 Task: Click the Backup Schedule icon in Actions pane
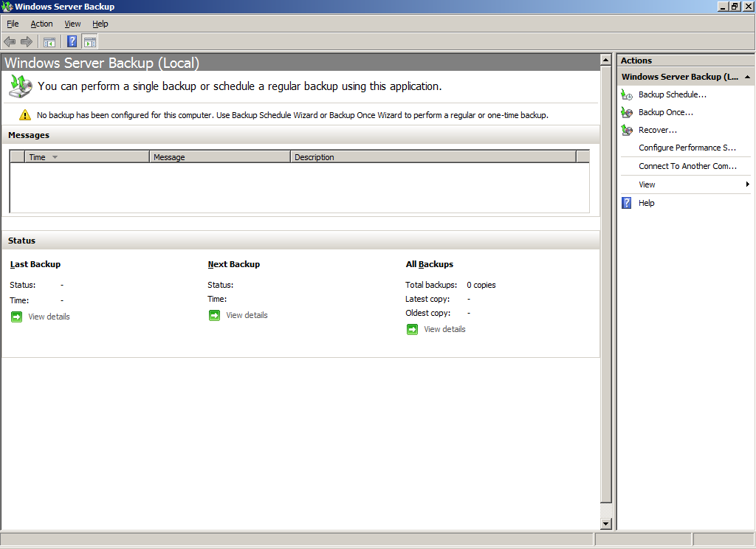[626, 94]
